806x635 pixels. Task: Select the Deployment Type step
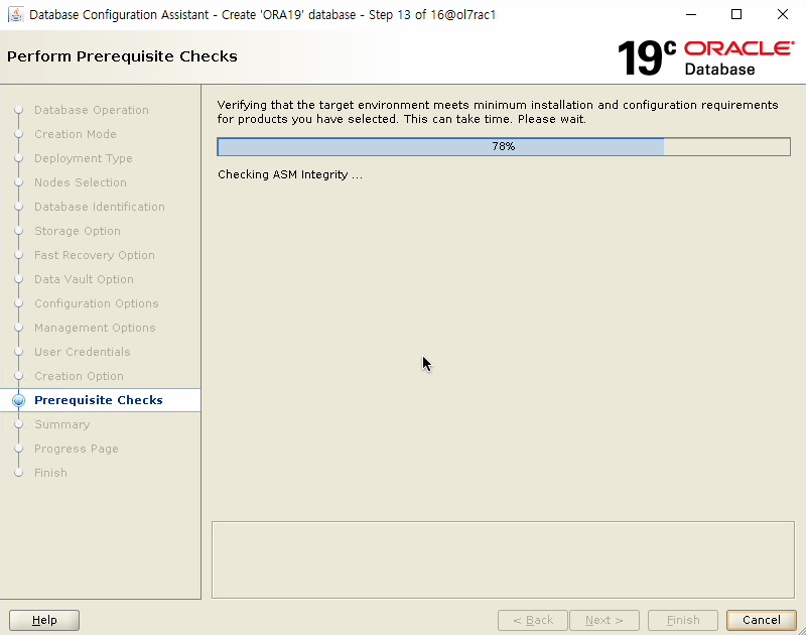tap(83, 158)
